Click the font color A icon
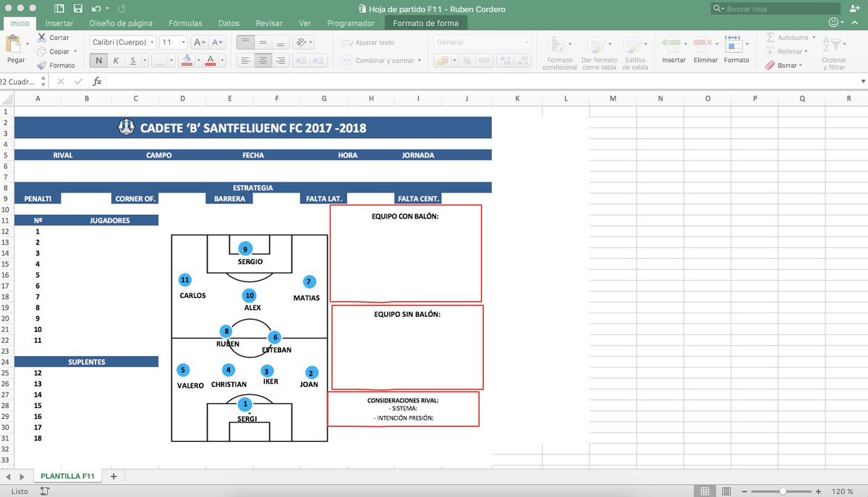This screenshot has height=497, width=868. click(x=210, y=60)
